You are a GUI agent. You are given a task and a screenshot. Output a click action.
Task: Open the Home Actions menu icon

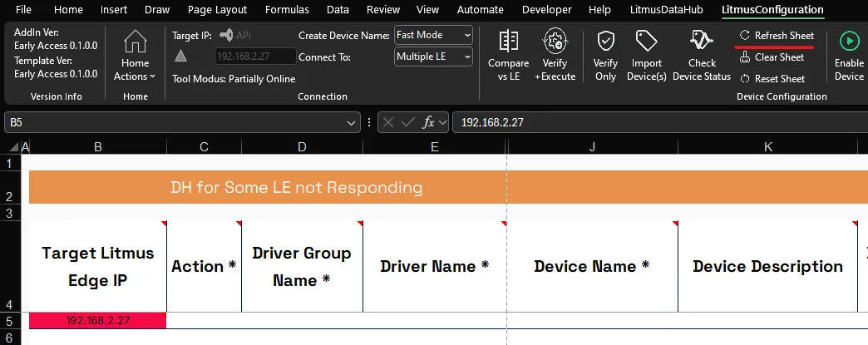(x=135, y=42)
